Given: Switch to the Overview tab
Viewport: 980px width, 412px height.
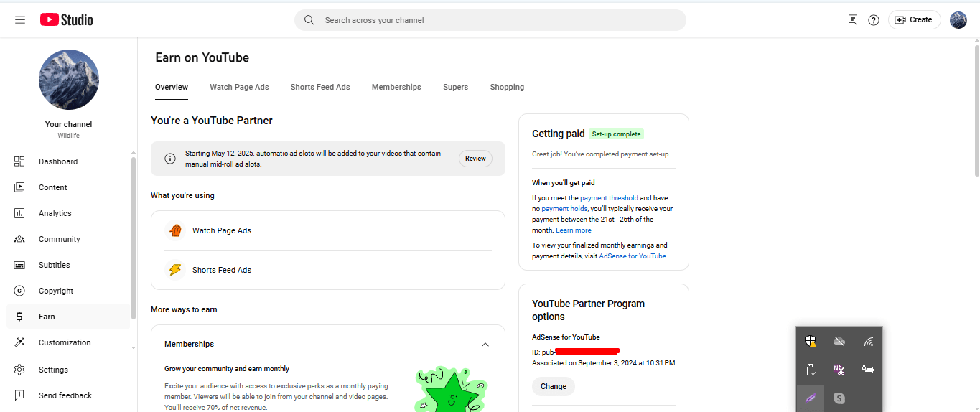Looking at the screenshot, I should pos(172,87).
